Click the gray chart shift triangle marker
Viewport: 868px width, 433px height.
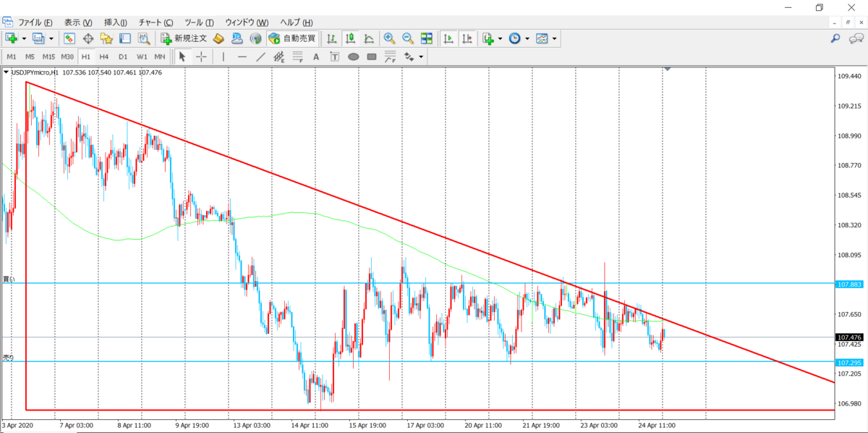point(668,69)
